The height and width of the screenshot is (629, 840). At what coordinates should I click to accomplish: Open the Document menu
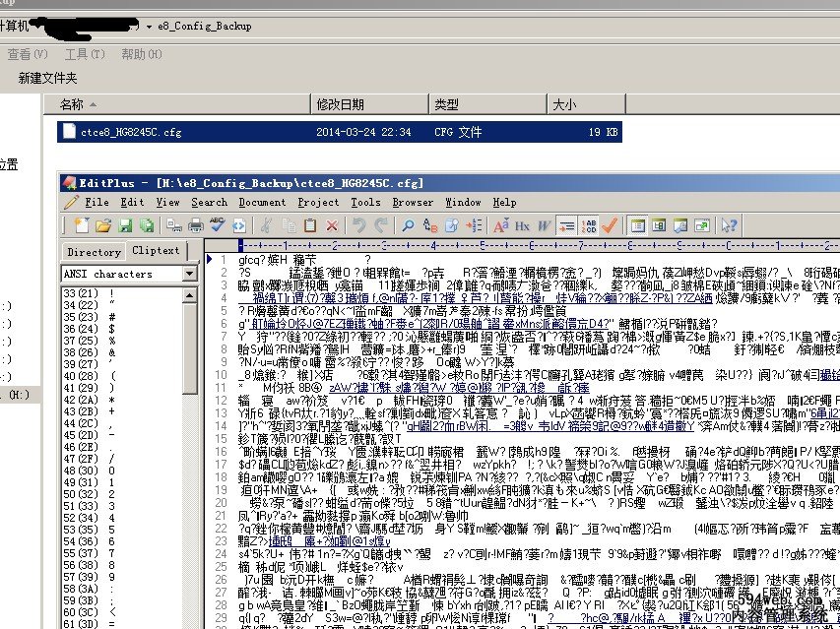(263, 203)
